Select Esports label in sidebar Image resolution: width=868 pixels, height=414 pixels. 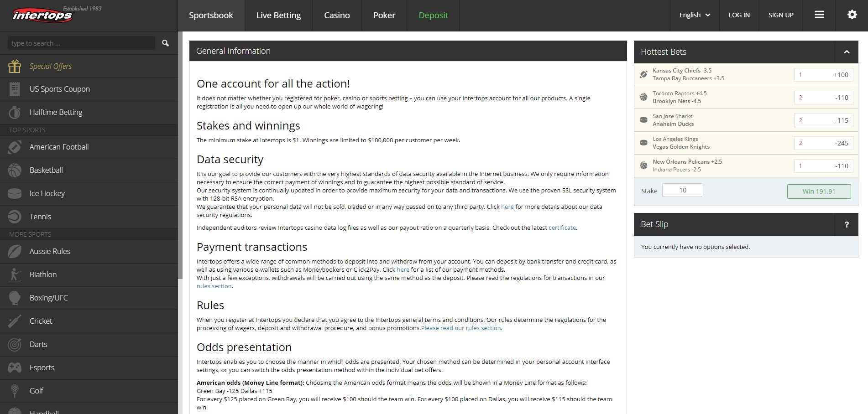point(42,367)
